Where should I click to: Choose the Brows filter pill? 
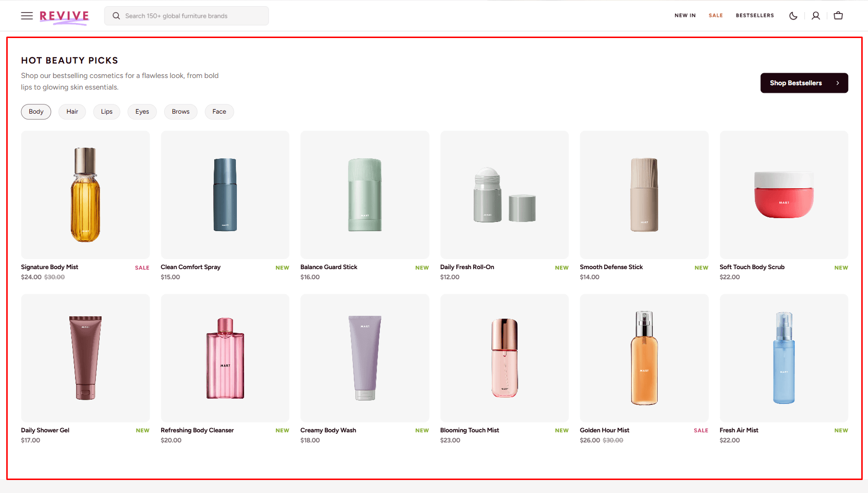pyautogui.click(x=181, y=112)
